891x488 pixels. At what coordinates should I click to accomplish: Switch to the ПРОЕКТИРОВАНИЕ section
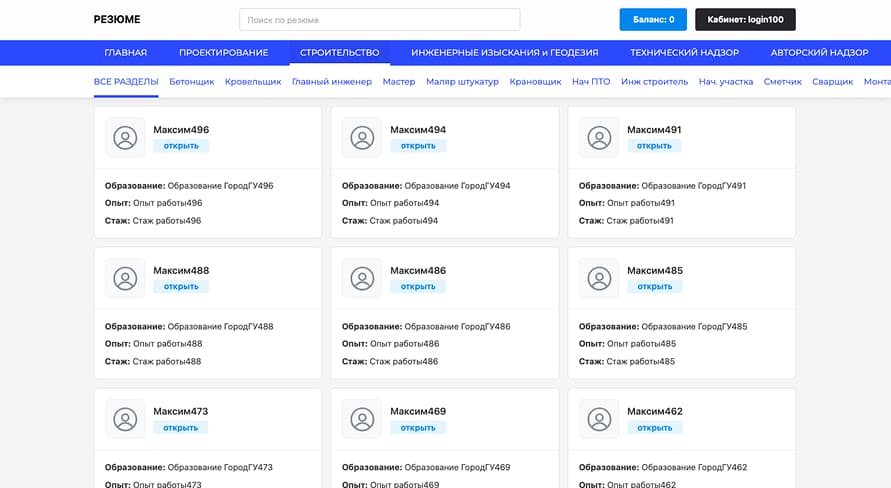223,53
